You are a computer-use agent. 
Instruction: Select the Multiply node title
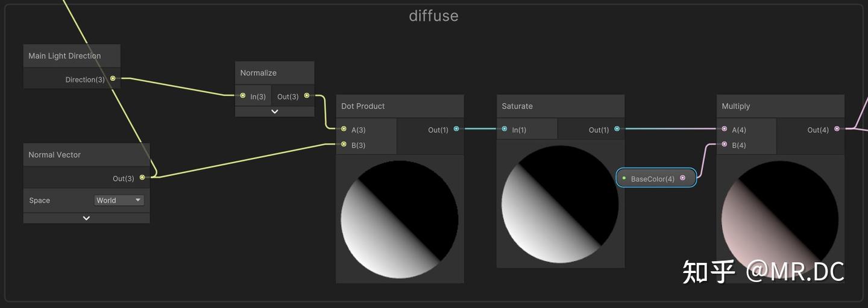(x=736, y=105)
